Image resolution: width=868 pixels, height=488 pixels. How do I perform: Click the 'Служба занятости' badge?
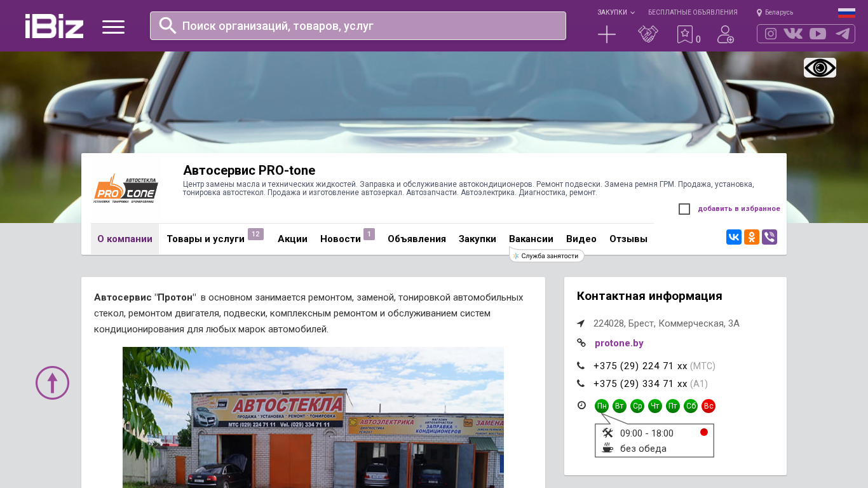tap(546, 255)
